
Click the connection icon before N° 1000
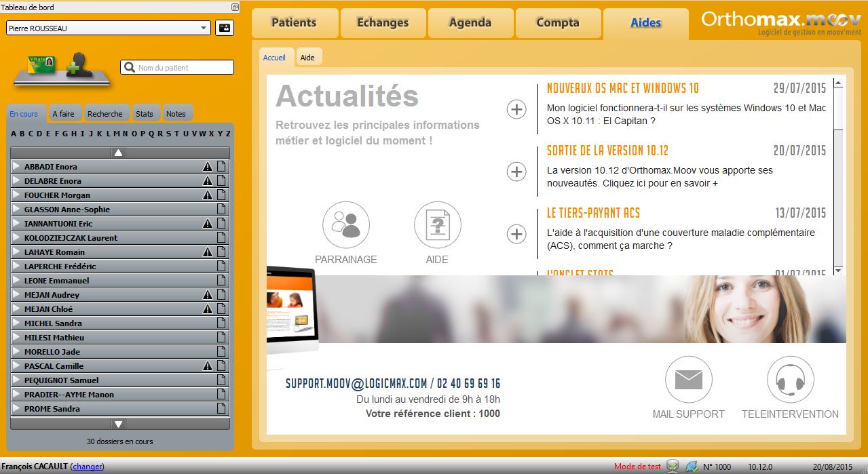[692, 466]
